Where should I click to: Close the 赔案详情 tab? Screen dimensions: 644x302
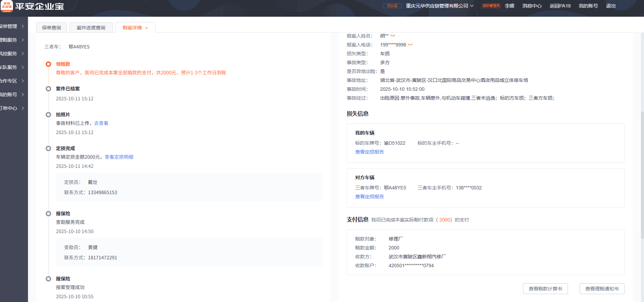coord(147,28)
